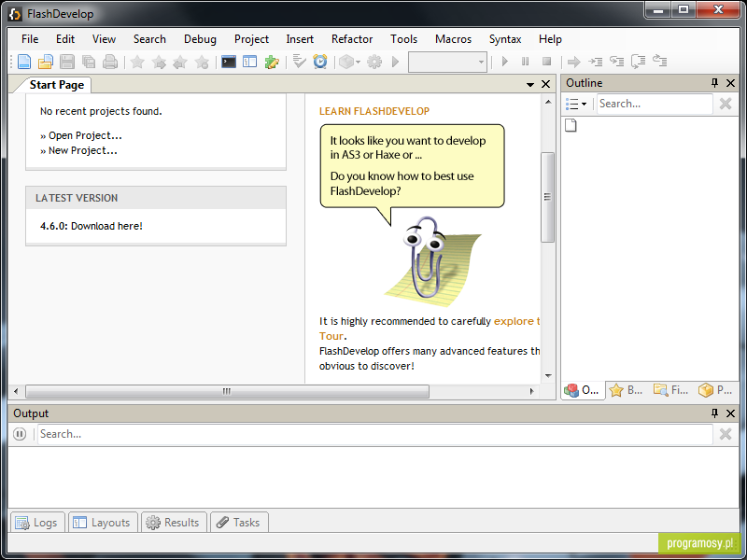Click the Build Project cube icon
This screenshot has height=560, width=747.
tap(346, 62)
